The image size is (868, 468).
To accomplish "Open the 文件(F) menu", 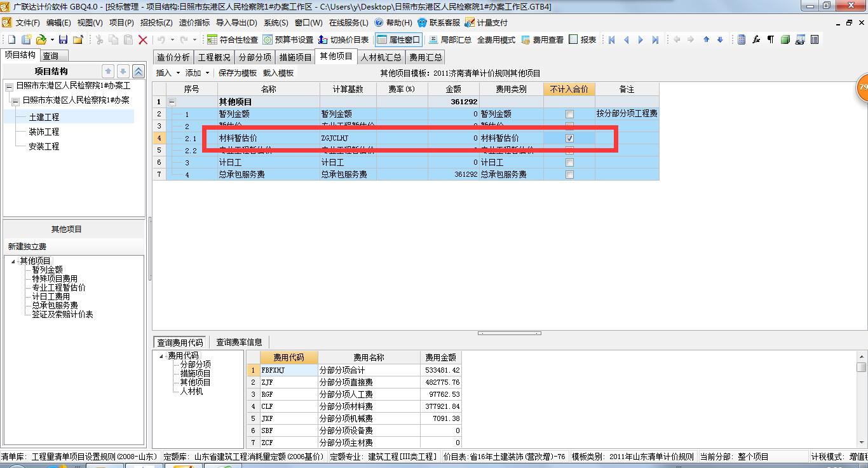I will pos(27,22).
